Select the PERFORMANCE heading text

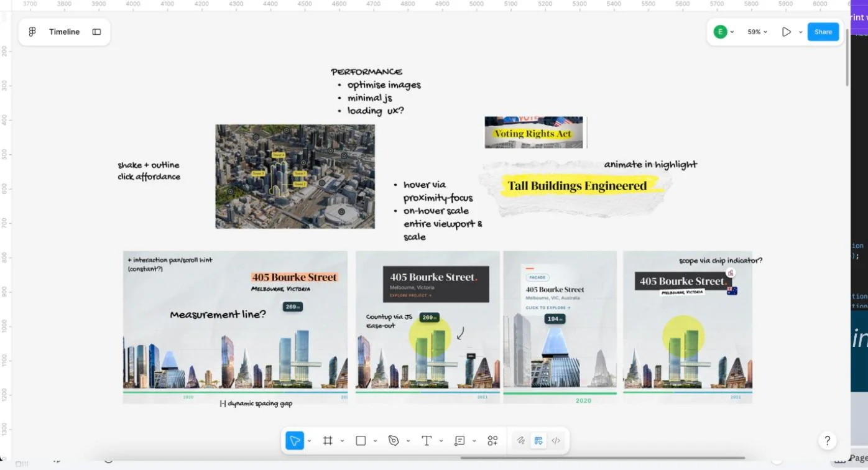click(366, 71)
